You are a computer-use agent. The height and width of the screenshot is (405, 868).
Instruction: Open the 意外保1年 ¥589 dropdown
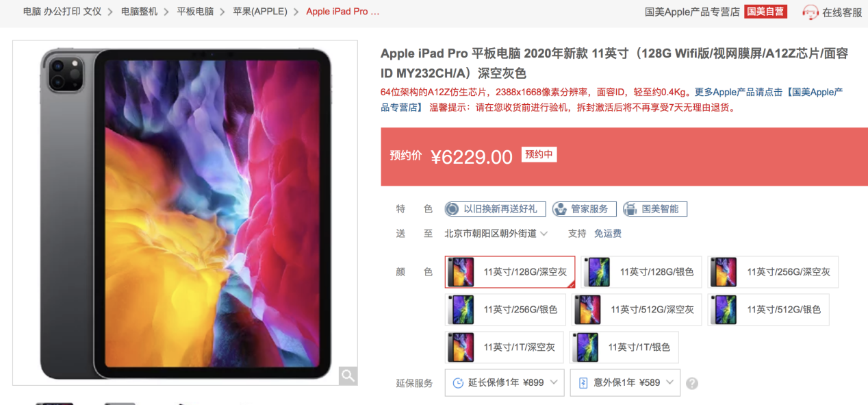[x=625, y=383]
